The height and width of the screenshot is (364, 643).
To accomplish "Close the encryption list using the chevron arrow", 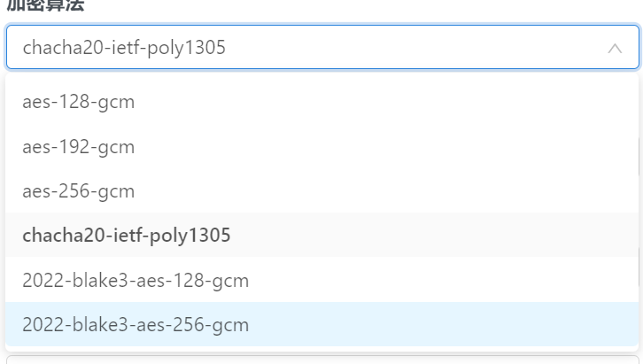I will (x=615, y=49).
